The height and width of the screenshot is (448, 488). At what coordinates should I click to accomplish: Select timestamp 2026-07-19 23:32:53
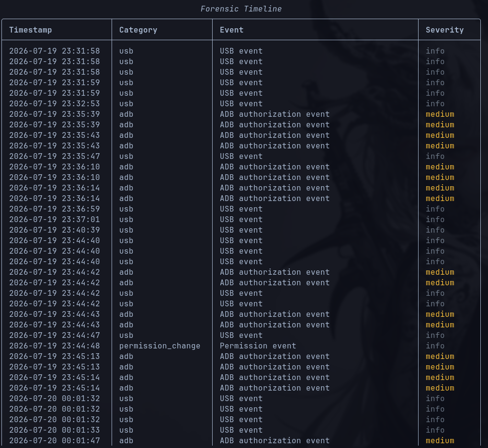pos(55,103)
